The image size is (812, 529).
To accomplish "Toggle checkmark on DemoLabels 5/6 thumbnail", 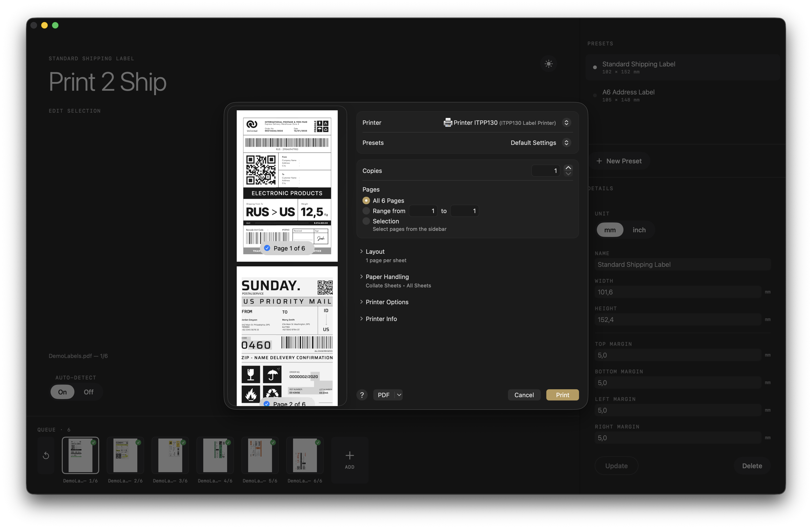I will [273, 442].
